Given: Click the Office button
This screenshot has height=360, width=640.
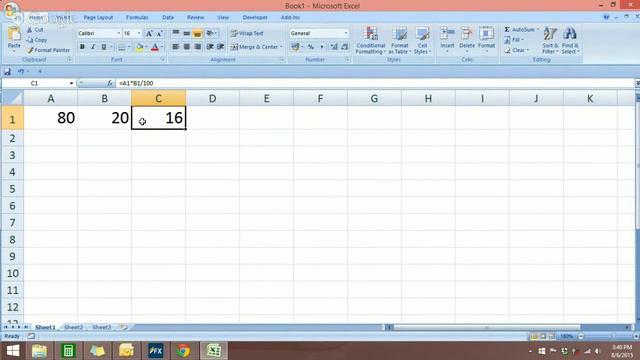Looking at the screenshot, I should (x=11, y=11).
